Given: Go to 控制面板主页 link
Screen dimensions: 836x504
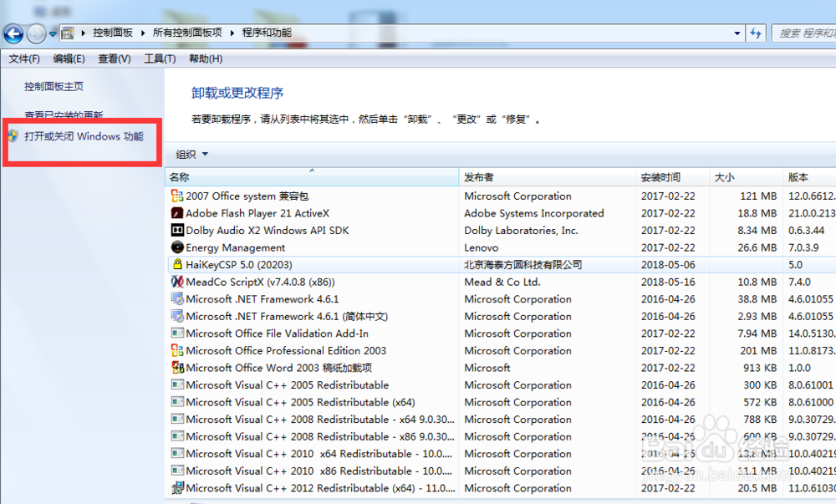Looking at the screenshot, I should coord(54,86).
